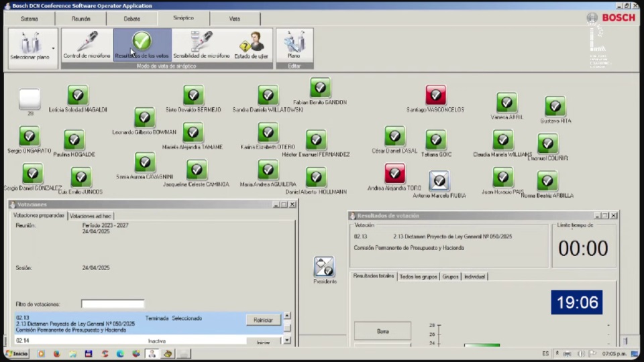Click the ES language indicator in taskbar
The height and width of the screenshot is (362, 644).
pos(545,353)
